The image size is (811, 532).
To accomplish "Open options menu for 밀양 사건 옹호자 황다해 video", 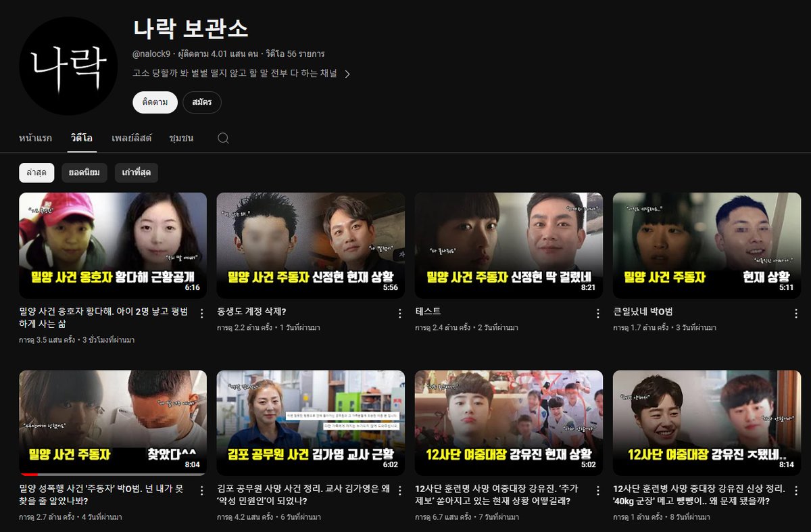I will coord(201,314).
